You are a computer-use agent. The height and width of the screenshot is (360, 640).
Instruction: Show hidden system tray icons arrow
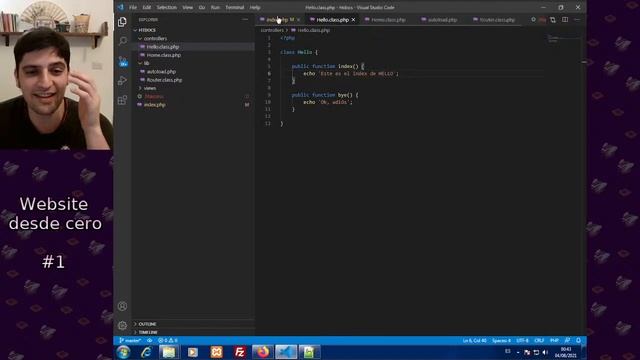coord(518,352)
